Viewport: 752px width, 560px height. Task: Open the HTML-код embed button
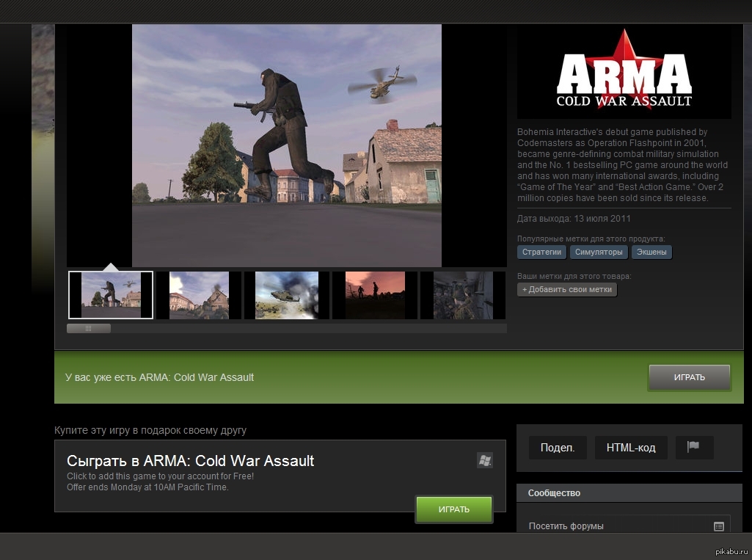click(631, 448)
